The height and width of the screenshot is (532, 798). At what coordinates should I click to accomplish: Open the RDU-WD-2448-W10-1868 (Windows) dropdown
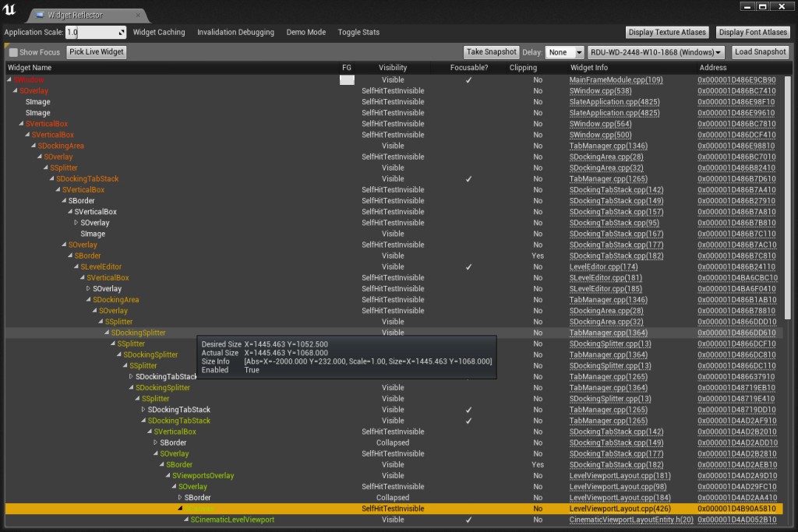[655, 52]
